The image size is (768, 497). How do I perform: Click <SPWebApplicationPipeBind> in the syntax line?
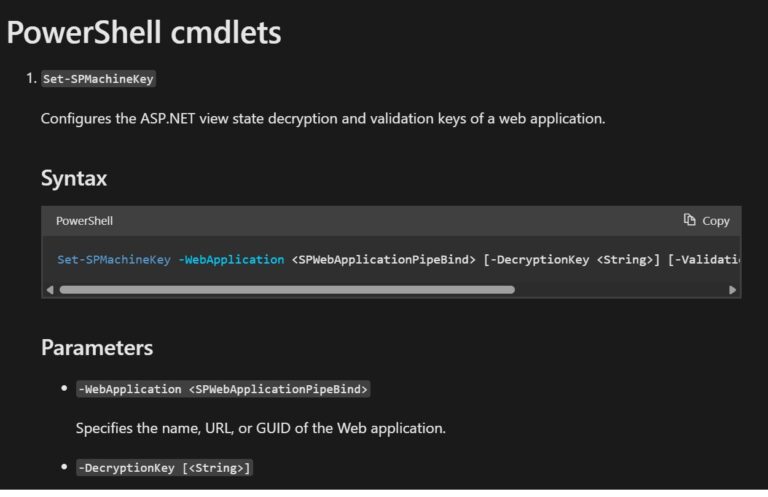384,260
